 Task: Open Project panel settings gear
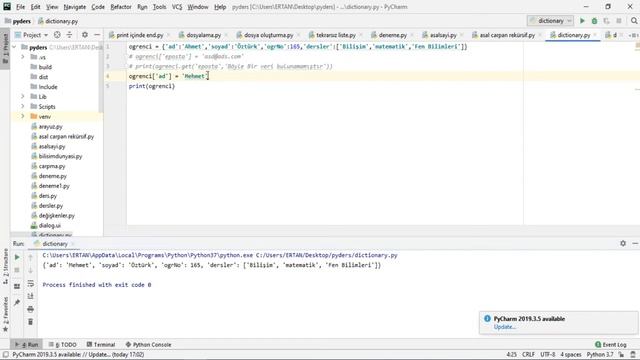(84, 35)
